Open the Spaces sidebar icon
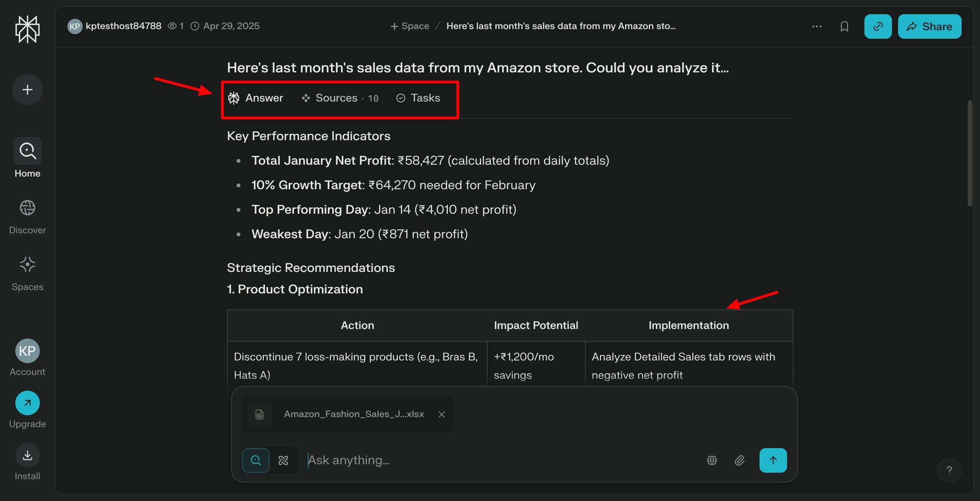980x501 pixels. pyautogui.click(x=27, y=265)
